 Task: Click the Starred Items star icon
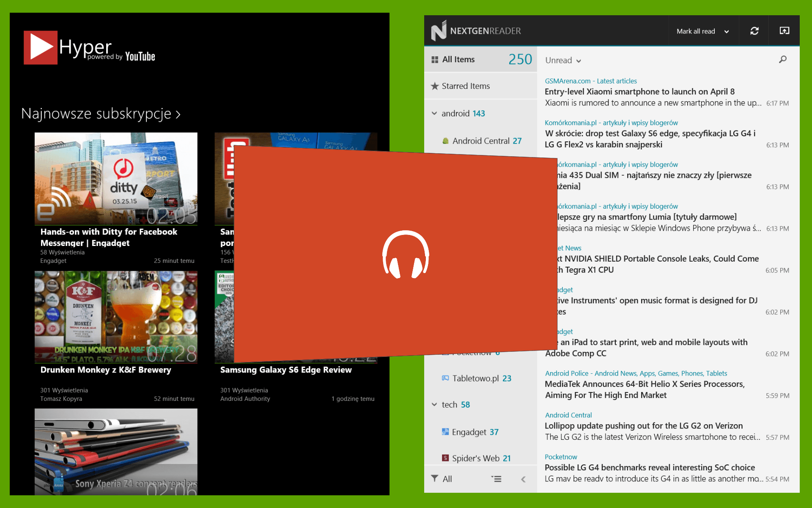434,86
